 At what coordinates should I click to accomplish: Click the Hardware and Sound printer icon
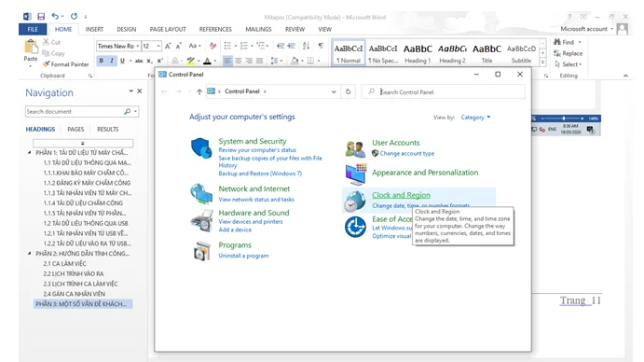pos(201,220)
